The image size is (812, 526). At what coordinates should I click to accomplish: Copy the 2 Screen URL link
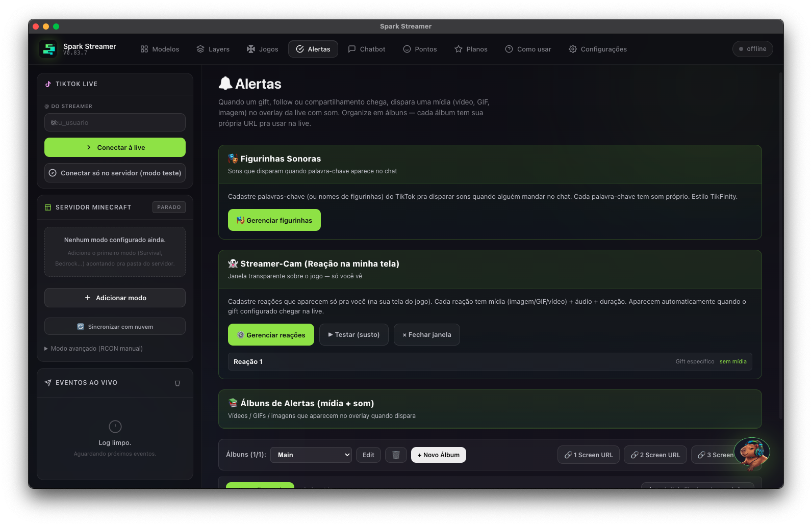point(655,455)
